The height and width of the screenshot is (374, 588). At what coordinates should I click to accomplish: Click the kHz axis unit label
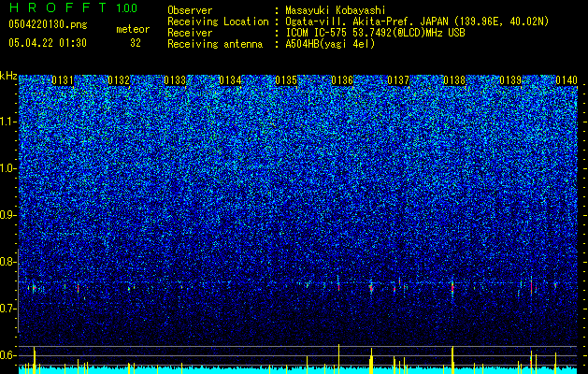(x=8, y=76)
